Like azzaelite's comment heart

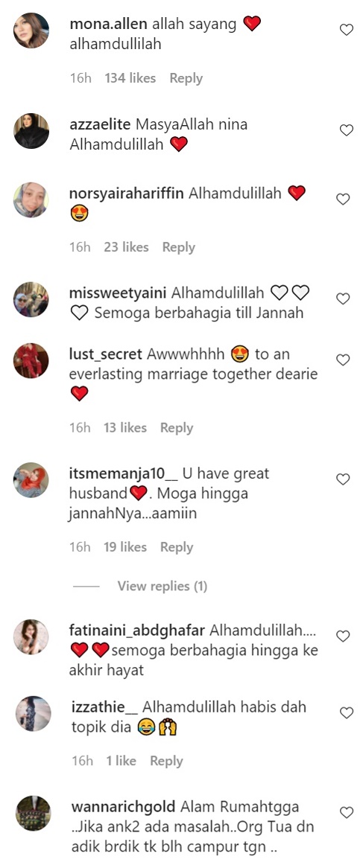[x=347, y=130]
